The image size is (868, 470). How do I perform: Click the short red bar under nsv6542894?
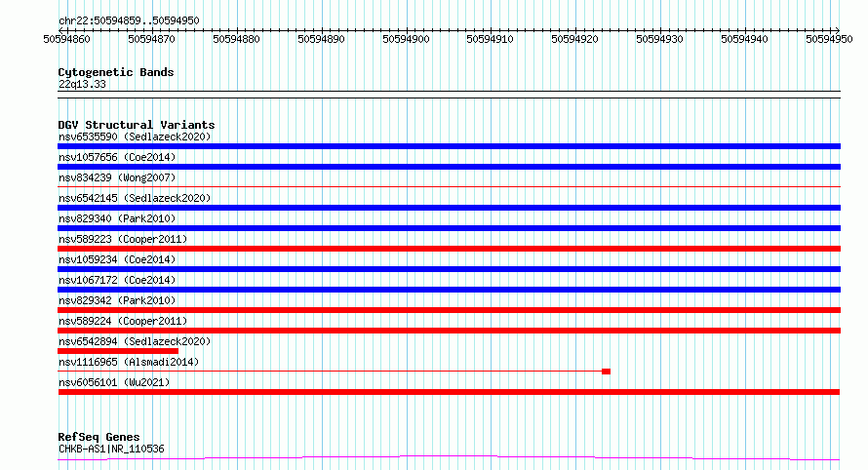[x=118, y=351]
